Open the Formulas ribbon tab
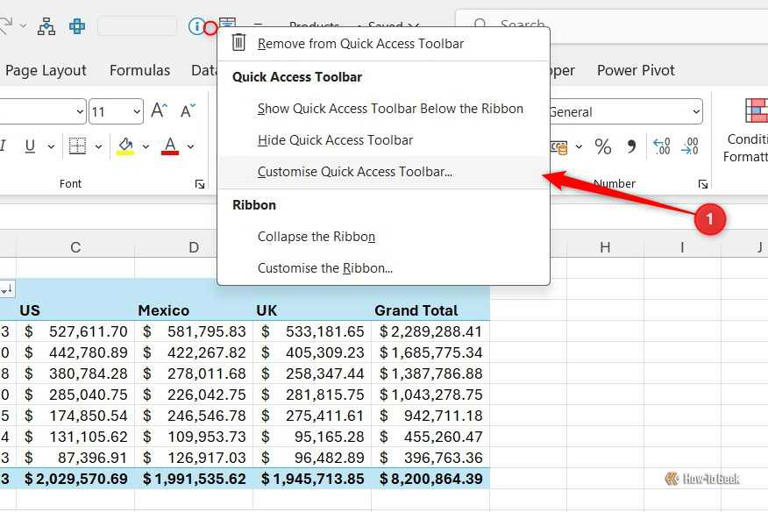This screenshot has height=512, width=768. 140,71
